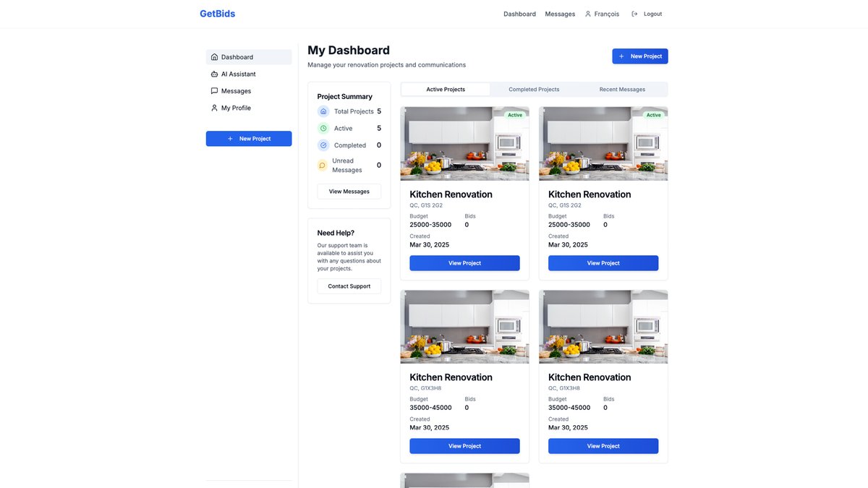Switch to the Recent Messages tab
The width and height of the screenshot is (868, 488).
pos(622,90)
